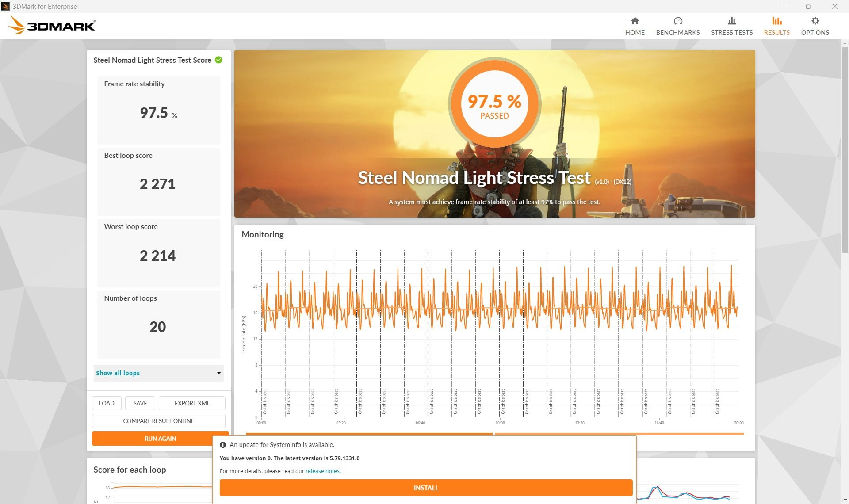Restore down the 3DMark window
849x504 pixels.
[808, 6]
